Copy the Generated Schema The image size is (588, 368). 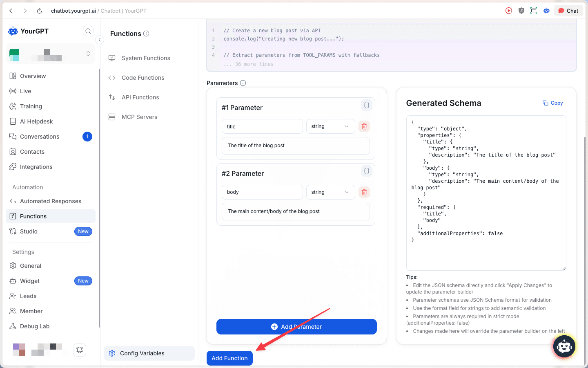tap(552, 103)
